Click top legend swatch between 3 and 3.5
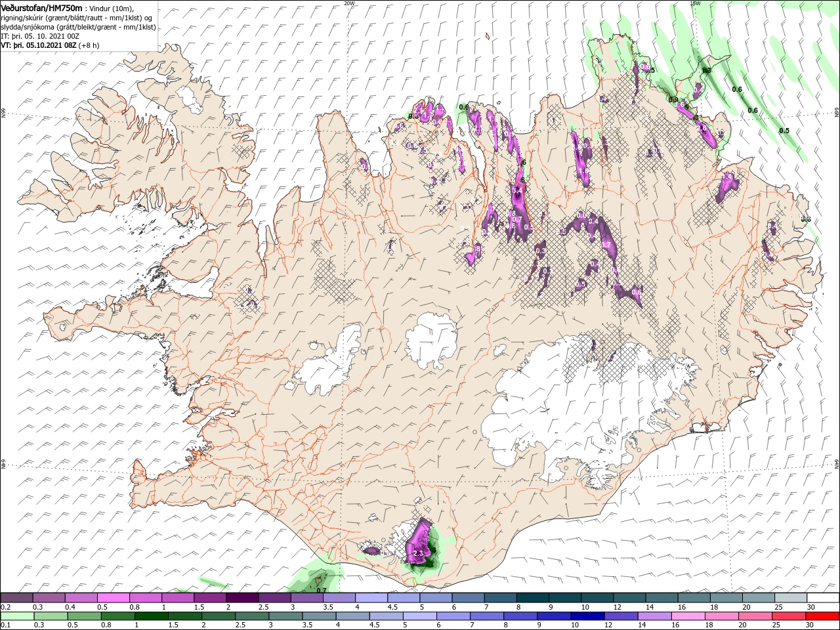 [306, 598]
